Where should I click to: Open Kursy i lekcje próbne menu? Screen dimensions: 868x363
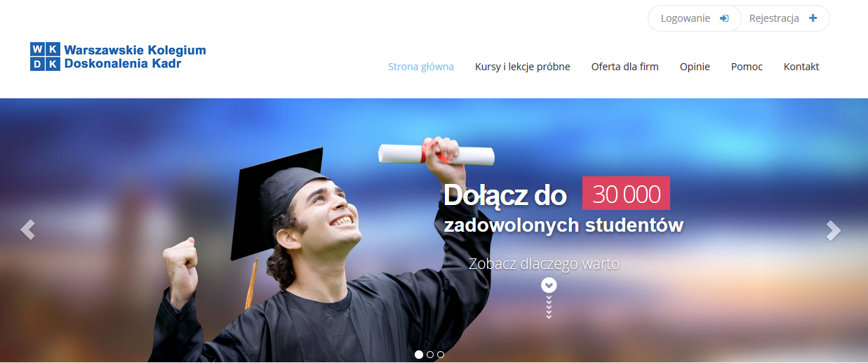pos(522,67)
